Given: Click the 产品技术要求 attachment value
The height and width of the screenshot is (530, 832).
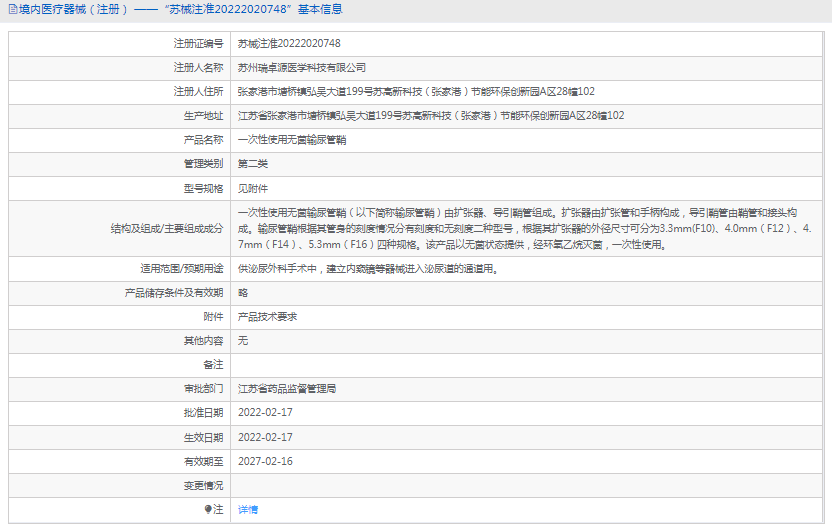Looking at the screenshot, I should [x=267, y=317].
